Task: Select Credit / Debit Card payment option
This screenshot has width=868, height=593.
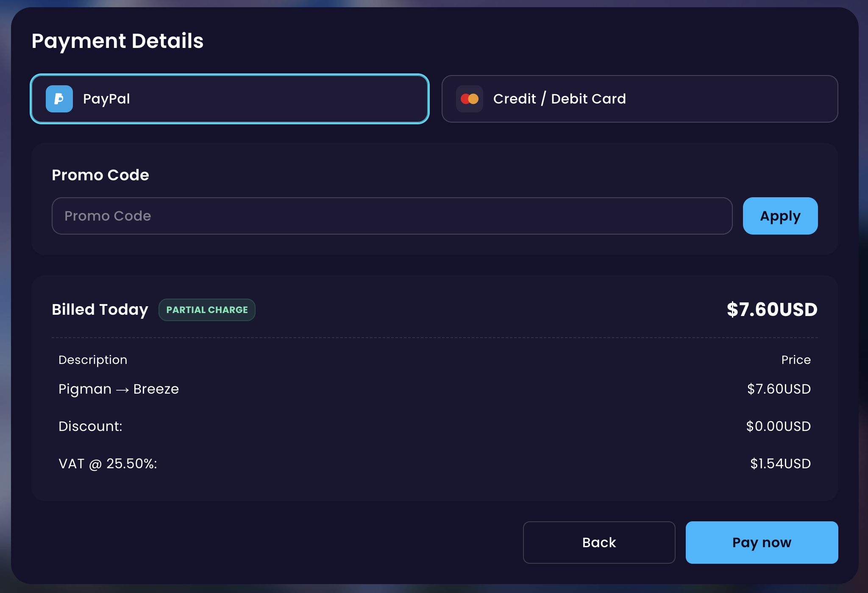Action: (x=640, y=99)
